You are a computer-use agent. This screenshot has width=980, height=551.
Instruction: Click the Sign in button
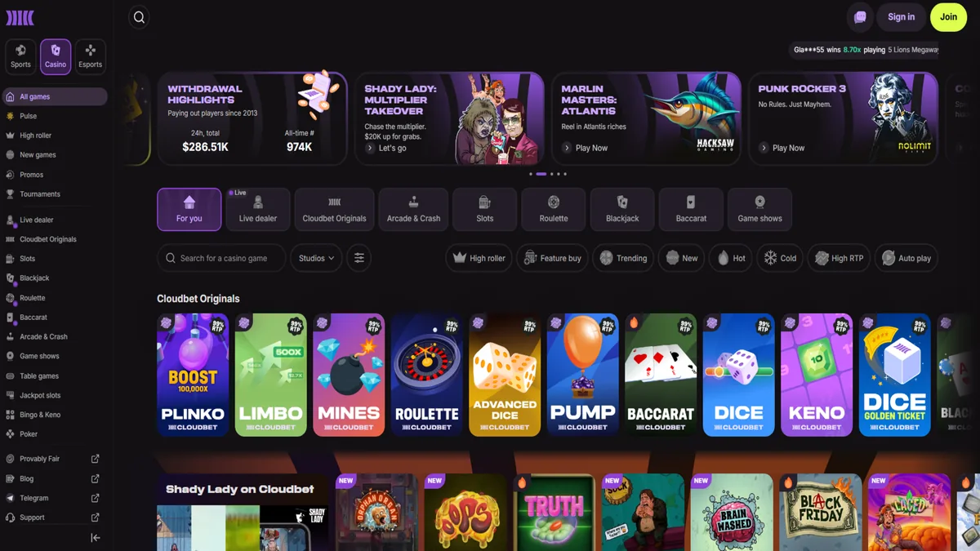coord(902,17)
